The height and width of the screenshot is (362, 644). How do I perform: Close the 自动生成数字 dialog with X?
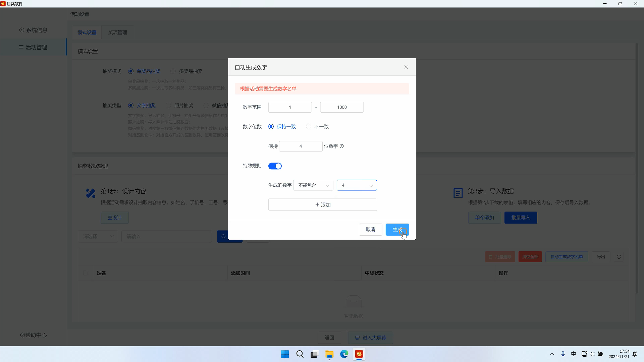pos(406,67)
